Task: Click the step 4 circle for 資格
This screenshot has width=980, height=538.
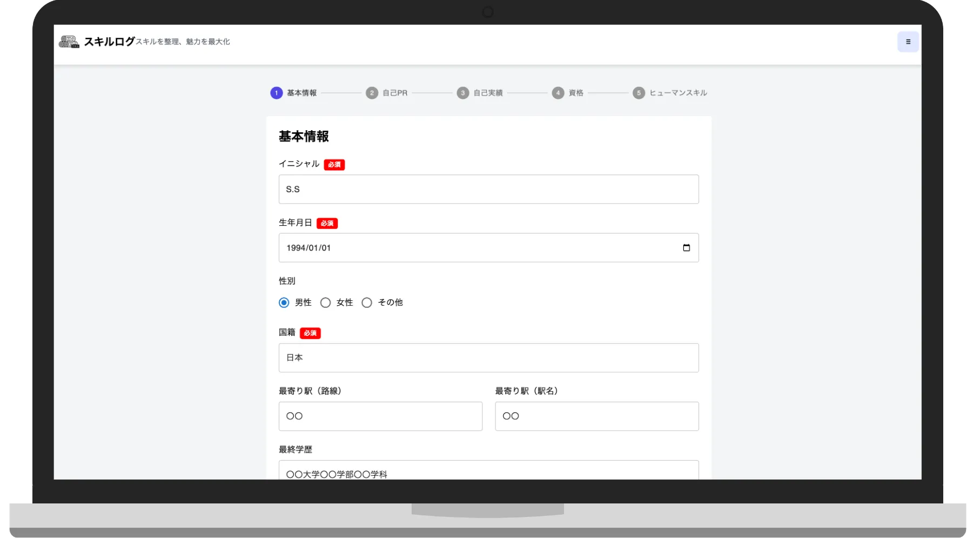Action: tap(558, 93)
